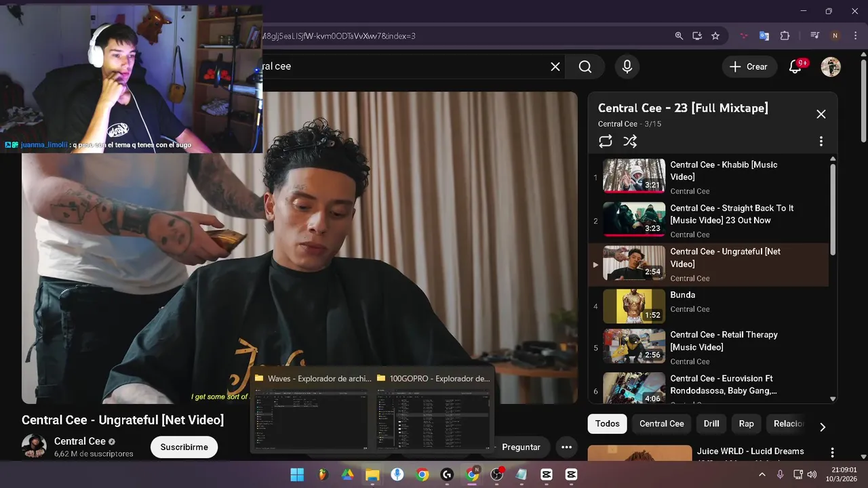Toggle playlist loop
This screenshot has height=488, width=868.
click(x=606, y=141)
